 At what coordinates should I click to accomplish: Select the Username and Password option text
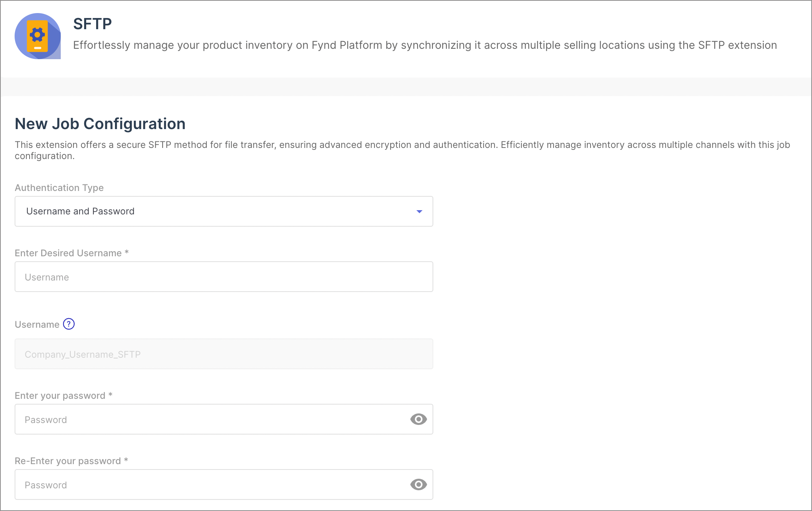80,211
